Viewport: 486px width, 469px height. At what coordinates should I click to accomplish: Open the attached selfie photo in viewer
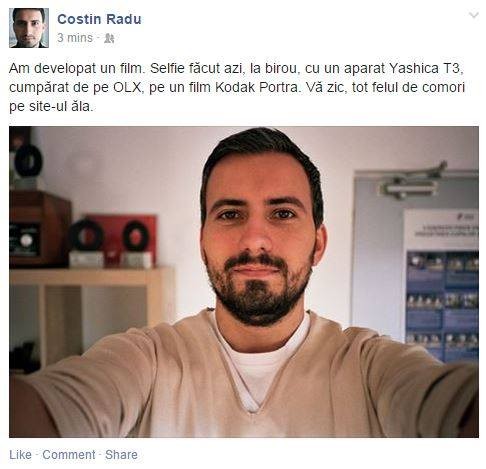click(244, 282)
